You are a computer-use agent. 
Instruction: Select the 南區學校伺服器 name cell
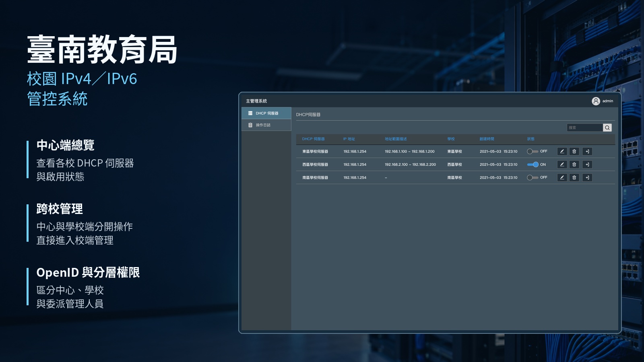click(315, 177)
